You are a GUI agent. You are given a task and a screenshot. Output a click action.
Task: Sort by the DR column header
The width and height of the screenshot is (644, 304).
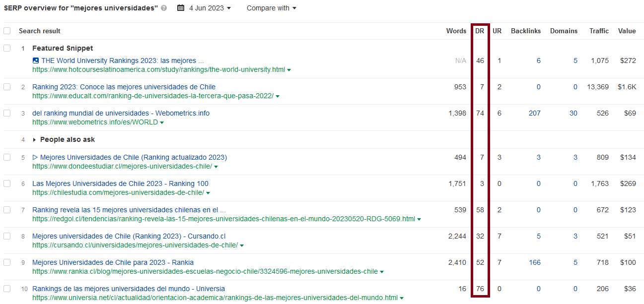coord(480,31)
